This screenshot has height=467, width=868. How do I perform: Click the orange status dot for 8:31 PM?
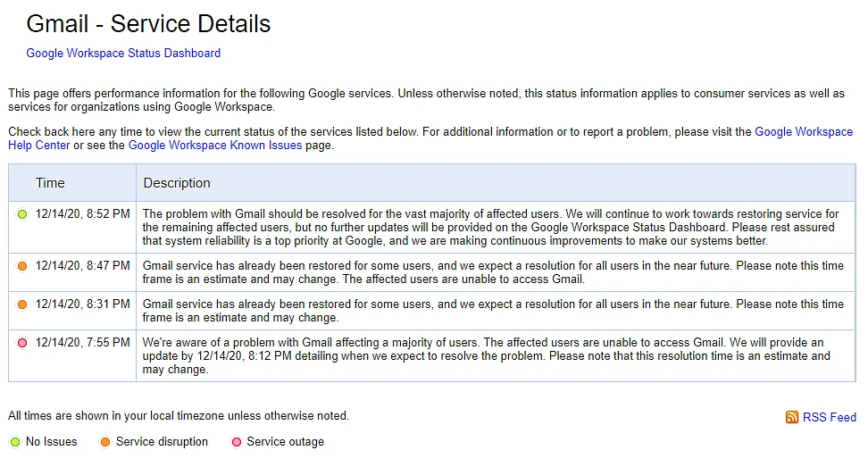22,304
